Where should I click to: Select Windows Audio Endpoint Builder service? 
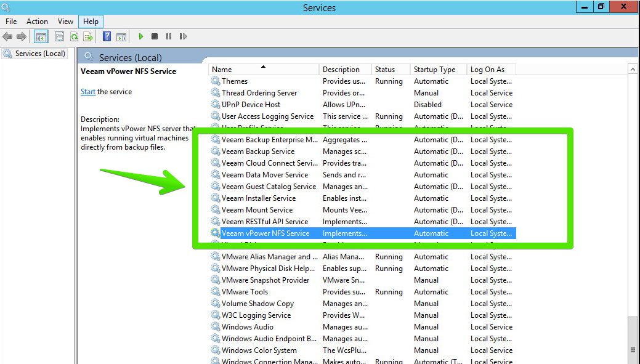[362, 339]
